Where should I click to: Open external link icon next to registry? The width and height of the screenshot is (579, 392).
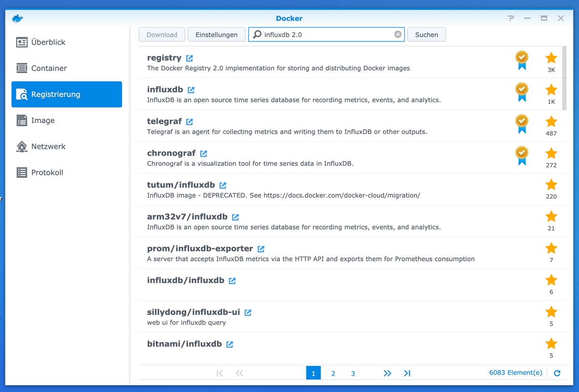[x=190, y=58]
